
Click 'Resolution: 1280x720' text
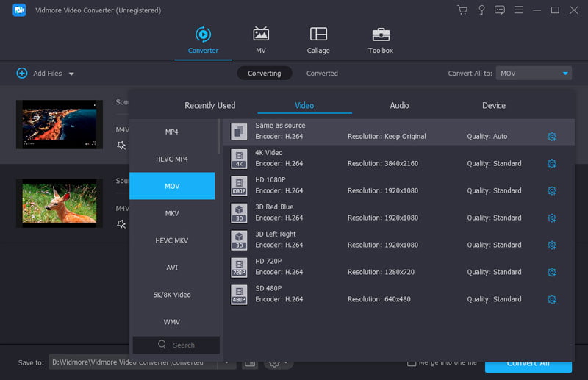381,272
